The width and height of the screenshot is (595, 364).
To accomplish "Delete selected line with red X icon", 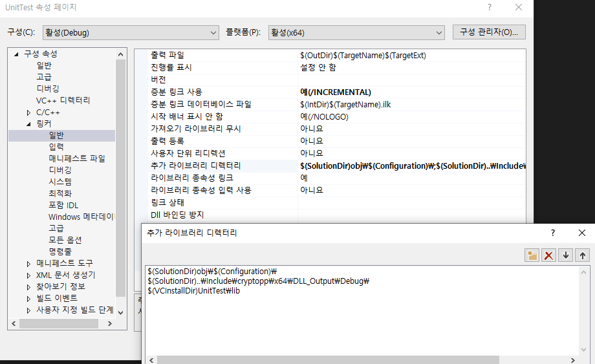I will coord(548,255).
